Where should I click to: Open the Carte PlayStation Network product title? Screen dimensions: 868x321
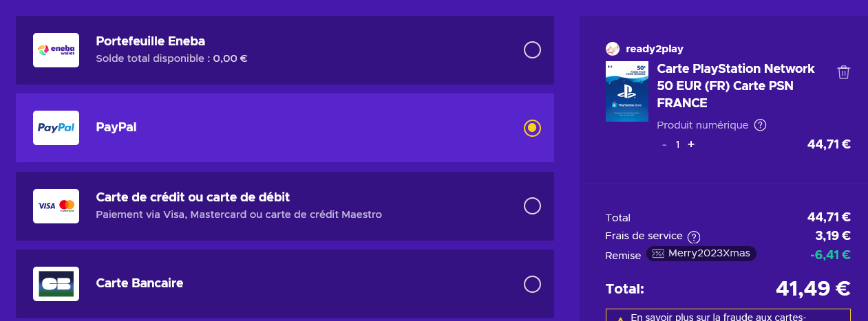tap(735, 86)
